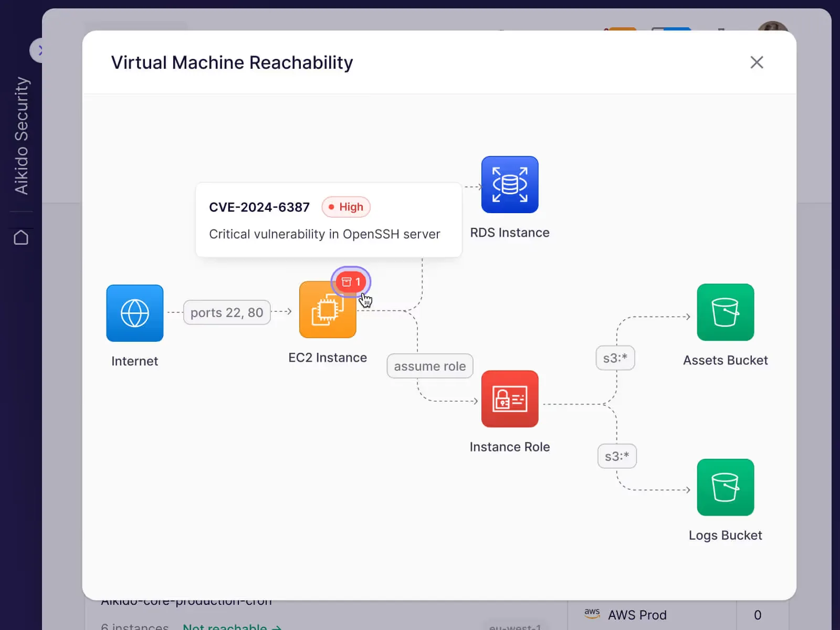Image resolution: width=840 pixels, height=630 pixels.
Task: Click the home icon in the sidebar
Action: (x=22, y=237)
